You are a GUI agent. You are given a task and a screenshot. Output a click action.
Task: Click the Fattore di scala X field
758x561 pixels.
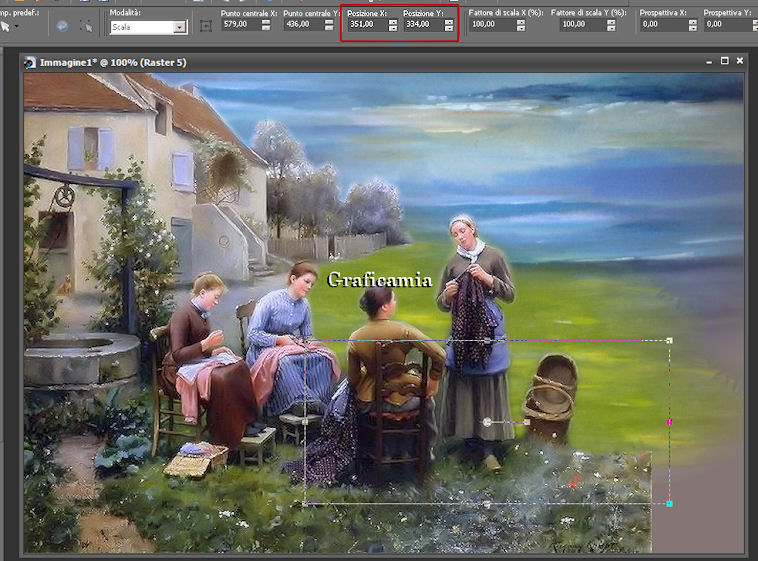pos(492,24)
